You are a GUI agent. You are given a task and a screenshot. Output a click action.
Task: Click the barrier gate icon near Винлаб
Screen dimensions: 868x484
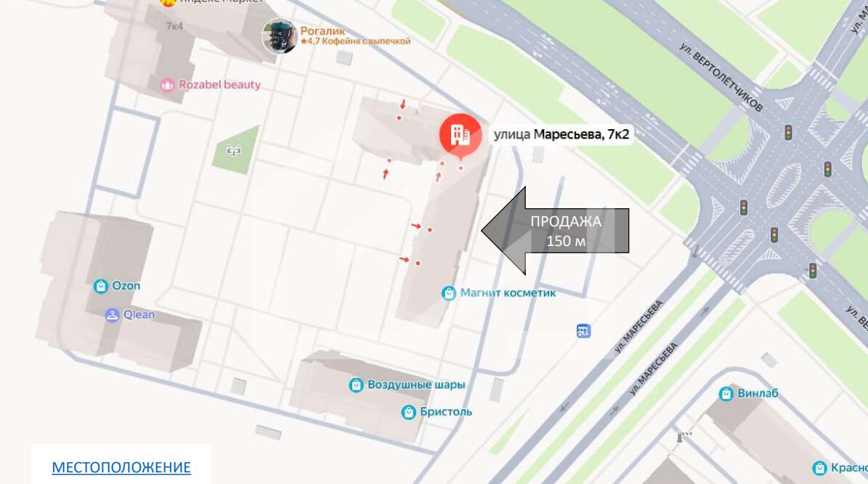pyautogui.click(x=684, y=436)
